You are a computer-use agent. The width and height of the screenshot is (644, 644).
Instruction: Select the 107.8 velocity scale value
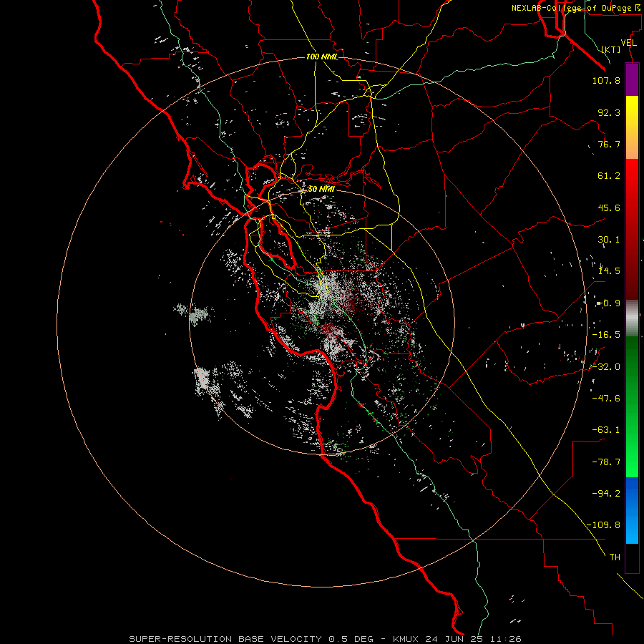click(x=606, y=80)
